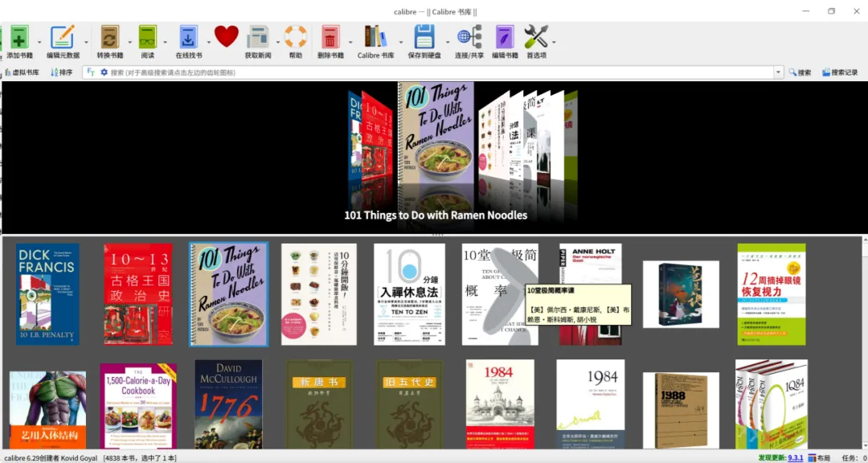The image size is (868, 463).
Task: Click cover-flow 古格王国 cover on left
Action: click(377, 138)
